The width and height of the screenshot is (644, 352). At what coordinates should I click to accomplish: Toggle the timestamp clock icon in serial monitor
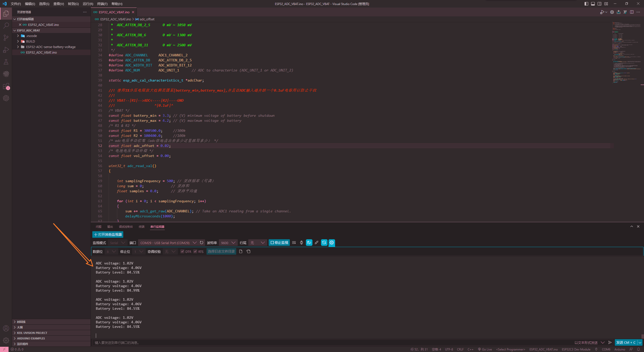pyautogui.click(x=301, y=243)
